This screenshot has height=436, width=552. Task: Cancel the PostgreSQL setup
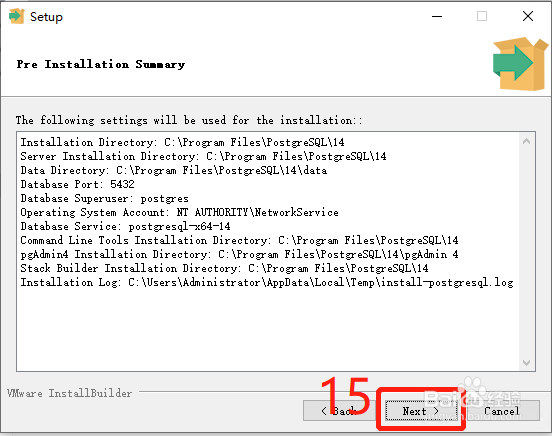(x=503, y=411)
